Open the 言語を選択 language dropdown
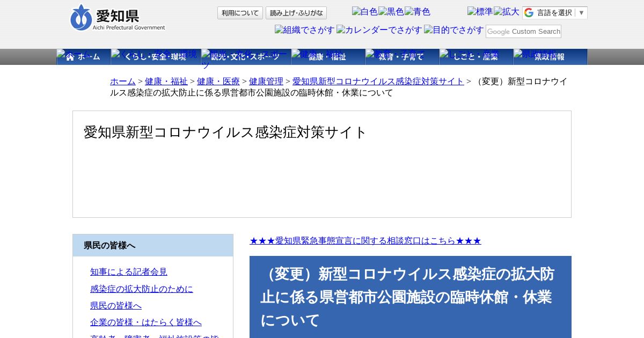 pyautogui.click(x=555, y=13)
